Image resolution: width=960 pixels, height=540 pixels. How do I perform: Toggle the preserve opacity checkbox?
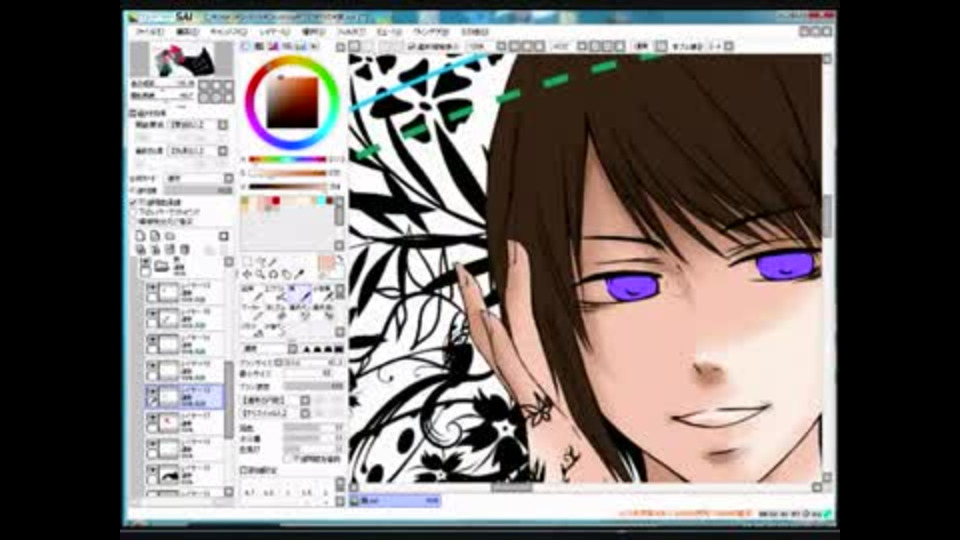133,203
